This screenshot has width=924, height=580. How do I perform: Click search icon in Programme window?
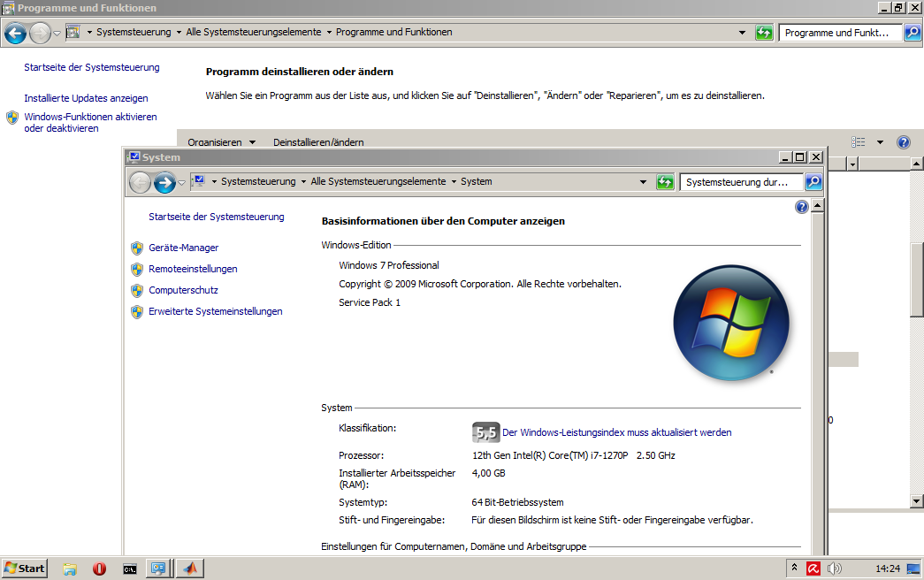913,33
